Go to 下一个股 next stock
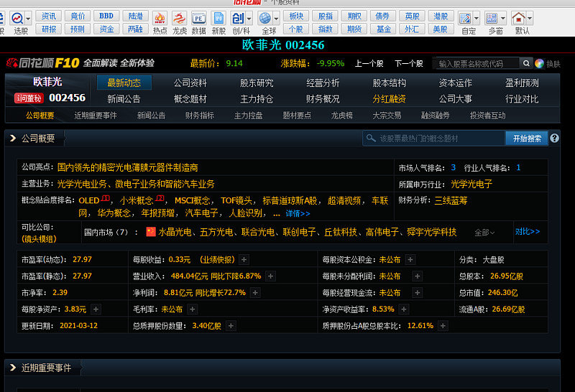Viewport: 575px width, 392px height. [x=409, y=64]
